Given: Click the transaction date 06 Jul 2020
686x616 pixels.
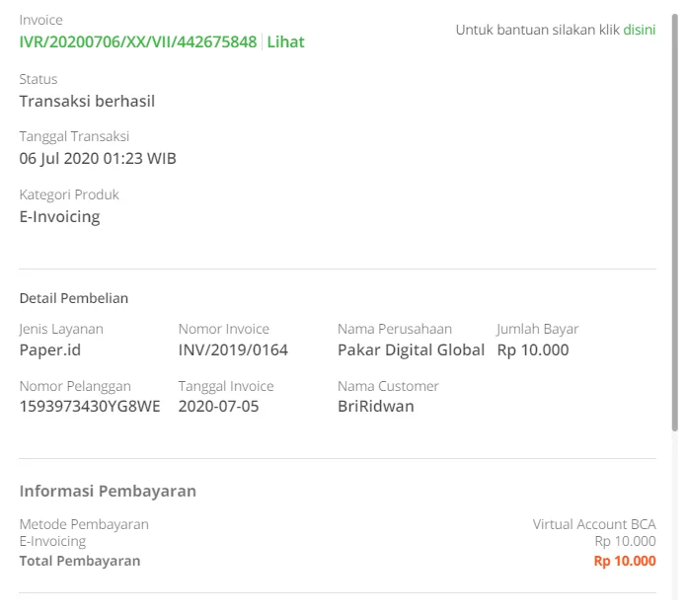Looking at the screenshot, I should tap(98, 158).
